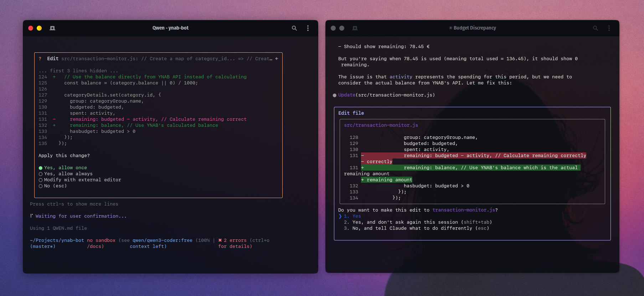Click transaction-monitor.js link in confirmation question
Screen dimensions: 644x296
click(x=464, y=210)
